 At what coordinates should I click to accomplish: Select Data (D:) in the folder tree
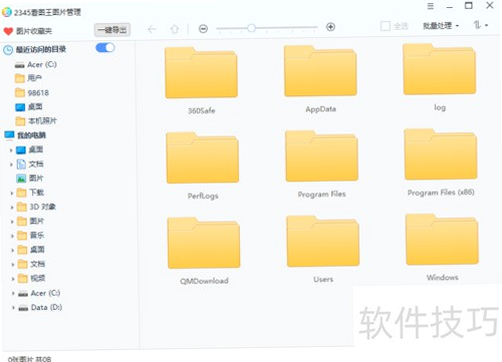(47, 307)
